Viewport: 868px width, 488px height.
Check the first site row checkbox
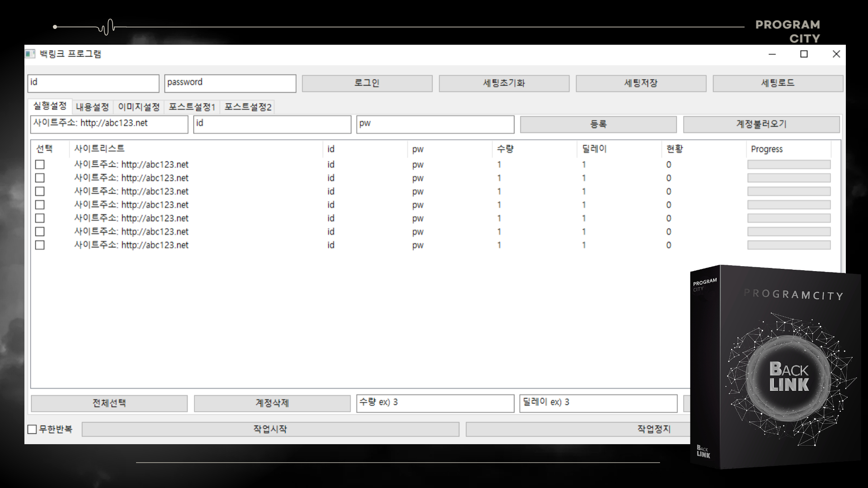40,164
